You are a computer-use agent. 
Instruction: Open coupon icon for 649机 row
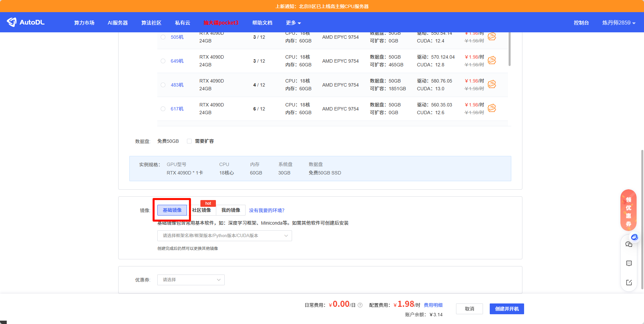coord(492,60)
